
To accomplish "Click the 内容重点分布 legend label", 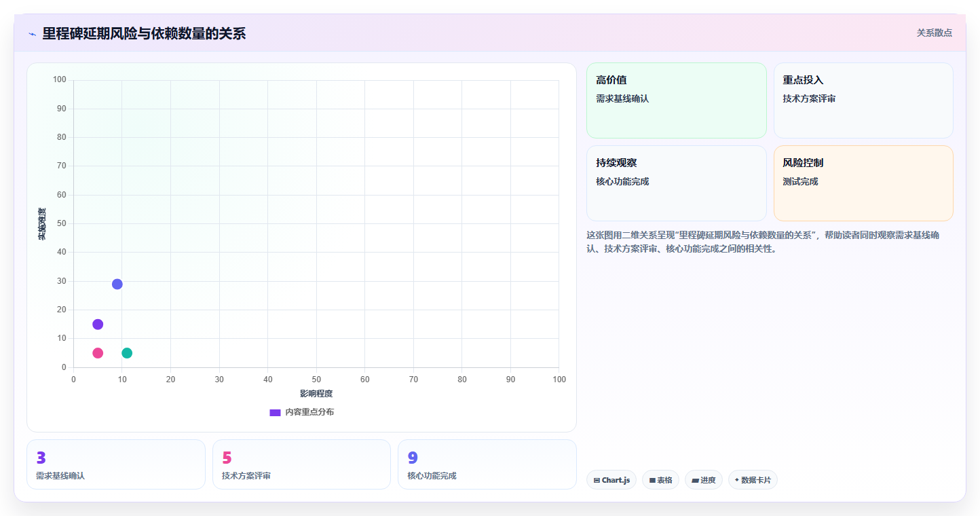I will point(309,412).
